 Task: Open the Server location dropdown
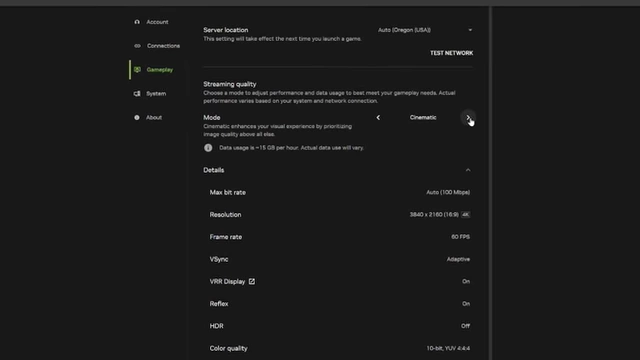[x=425, y=30]
